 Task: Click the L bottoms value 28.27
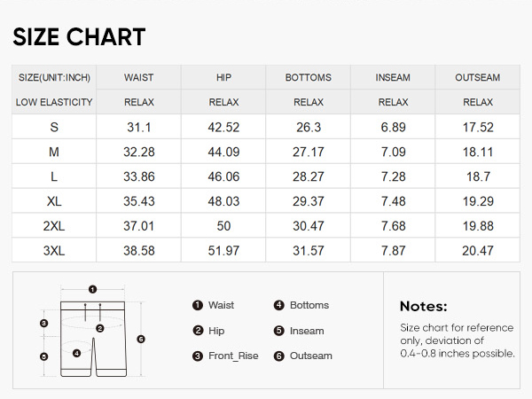tap(309, 176)
